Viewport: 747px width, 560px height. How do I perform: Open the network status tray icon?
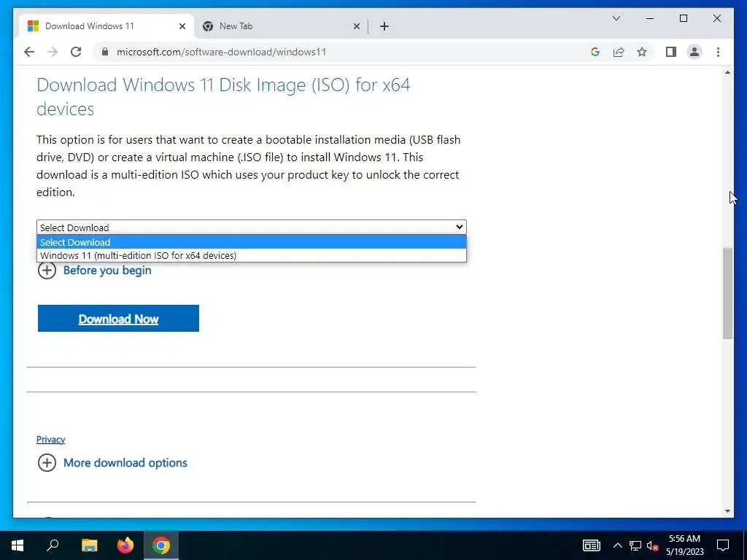(x=635, y=545)
